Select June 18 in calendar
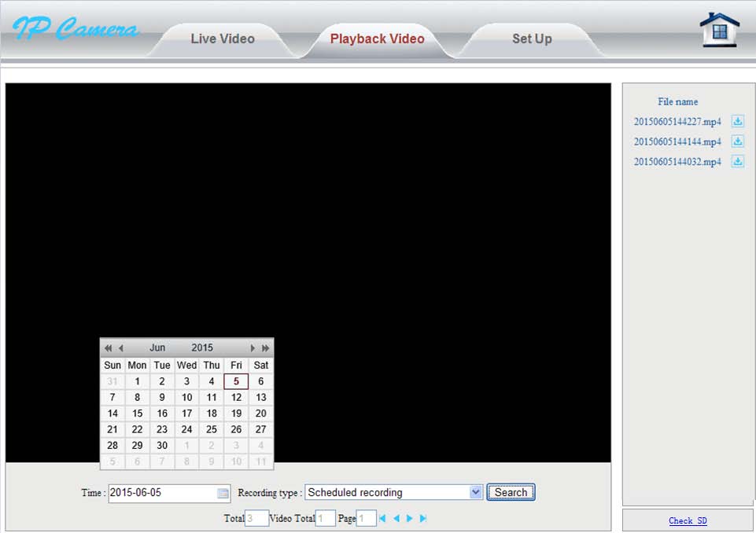This screenshot has height=533, width=756. 211,414
